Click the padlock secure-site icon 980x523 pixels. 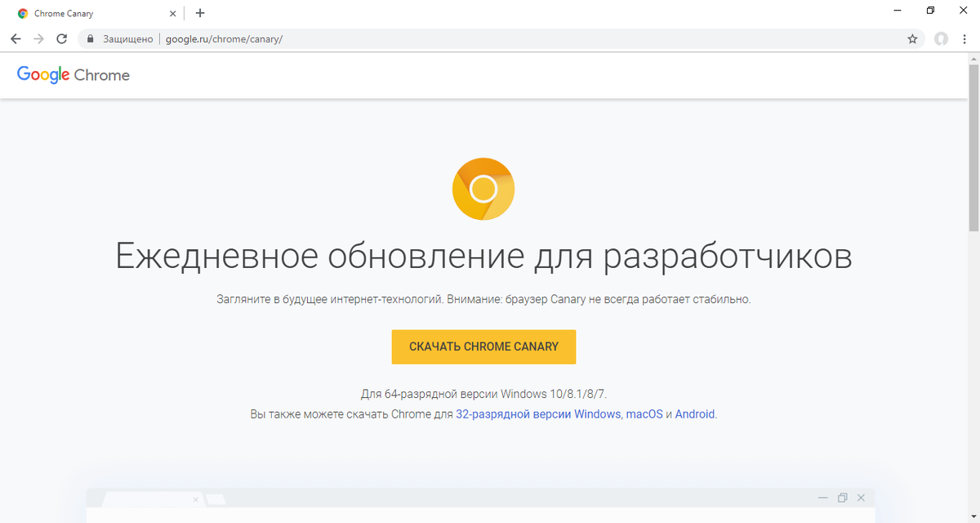(x=91, y=38)
